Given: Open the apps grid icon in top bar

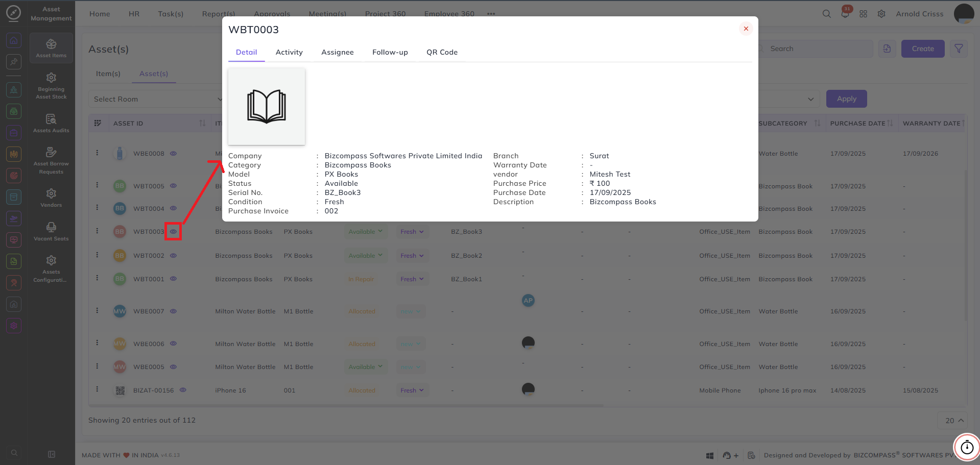Looking at the screenshot, I should [863, 14].
